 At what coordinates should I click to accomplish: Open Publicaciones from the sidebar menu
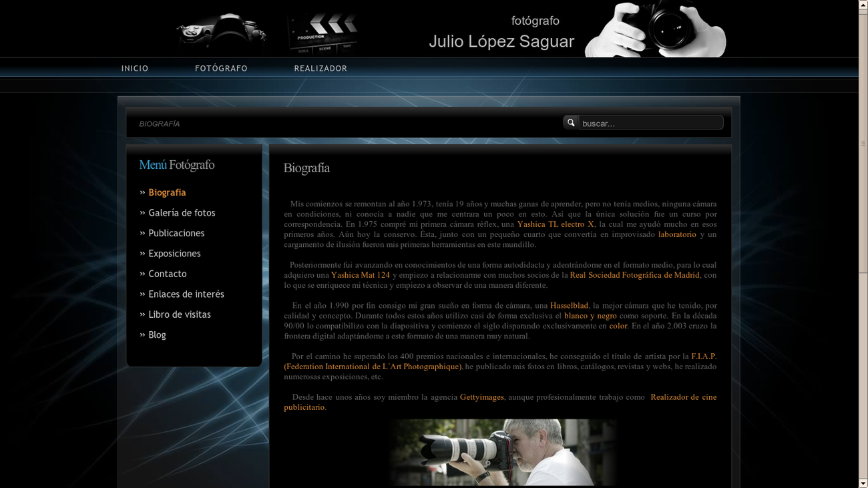coord(176,233)
